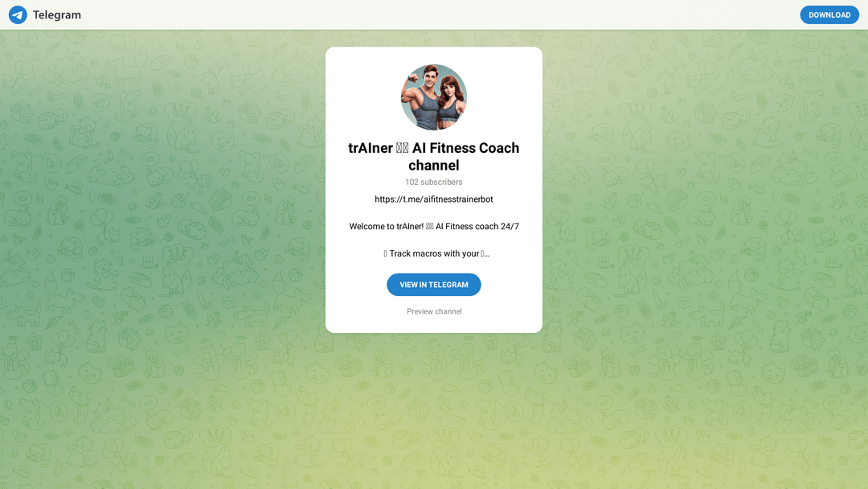Image resolution: width=868 pixels, height=489 pixels.
Task: Click the word channel in the title
Action: (434, 165)
